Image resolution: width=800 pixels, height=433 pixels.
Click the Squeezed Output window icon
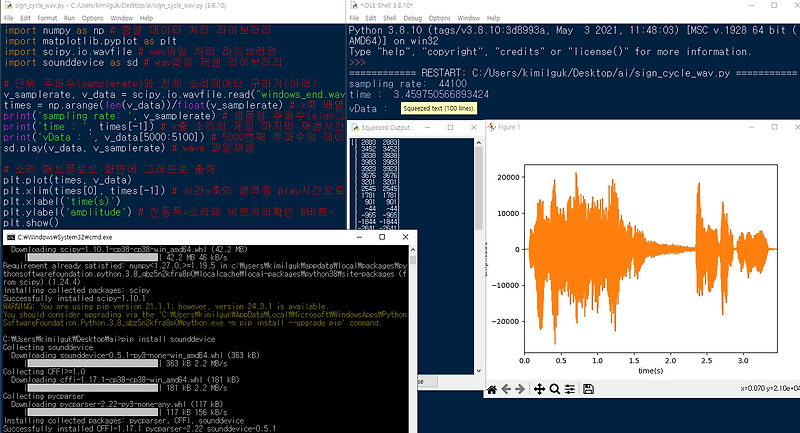pyautogui.click(x=355, y=128)
